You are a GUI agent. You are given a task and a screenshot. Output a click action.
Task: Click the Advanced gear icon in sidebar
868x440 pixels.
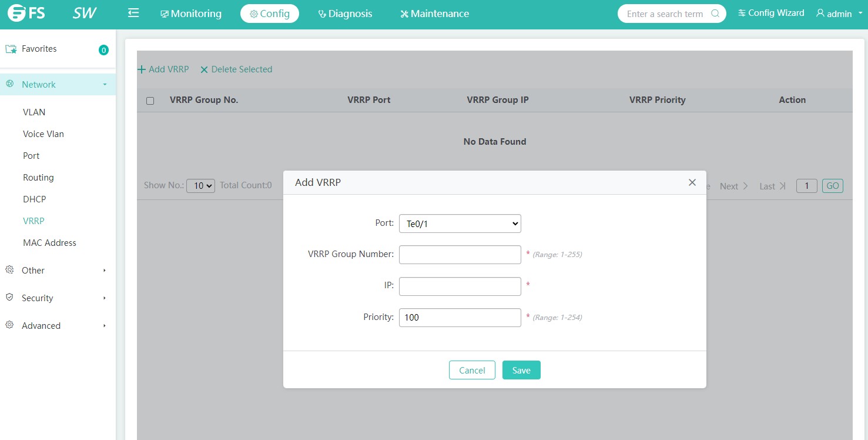[9, 325]
